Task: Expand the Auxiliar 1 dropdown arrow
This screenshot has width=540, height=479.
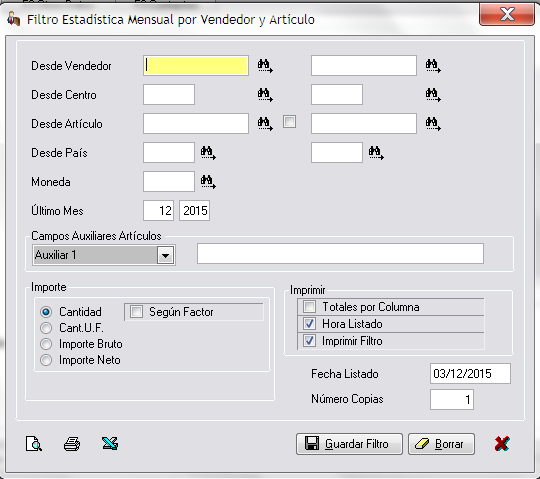Action: coord(165,256)
